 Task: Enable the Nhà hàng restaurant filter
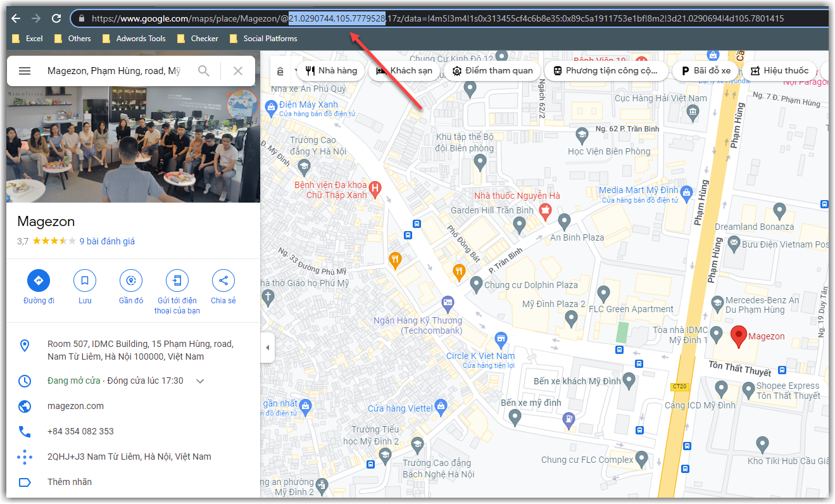click(x=330, y=70)
